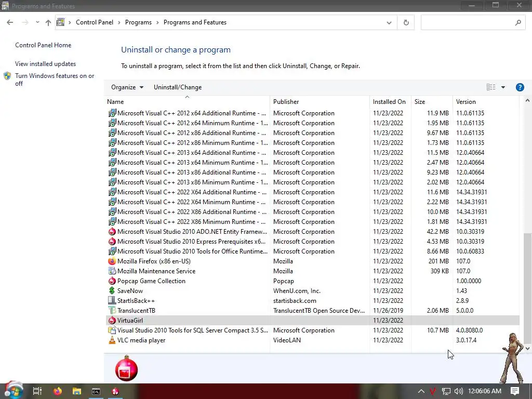
Task: Click the Back navigation arrow
Action: click(10, 22)
